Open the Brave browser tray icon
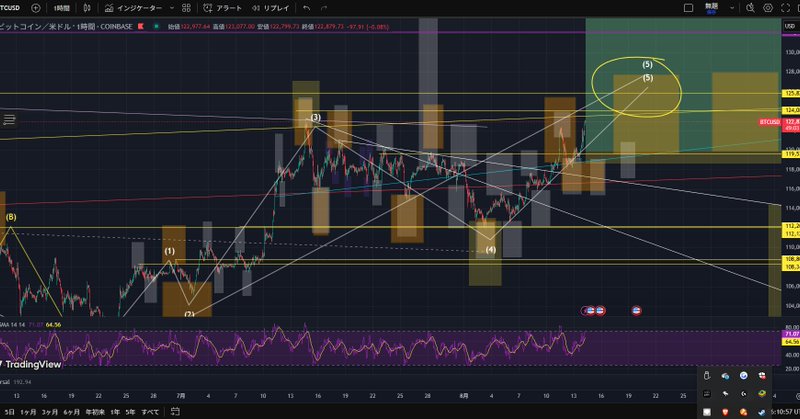The height and width of the screenshot is (419, 800). pos(725,412)
